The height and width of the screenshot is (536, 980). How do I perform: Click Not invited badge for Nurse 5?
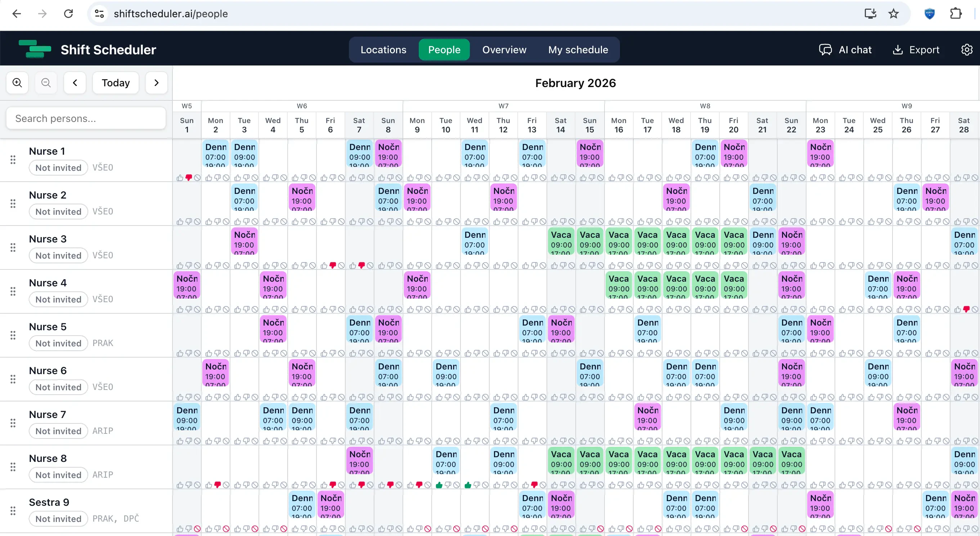[x=58, y=343]
